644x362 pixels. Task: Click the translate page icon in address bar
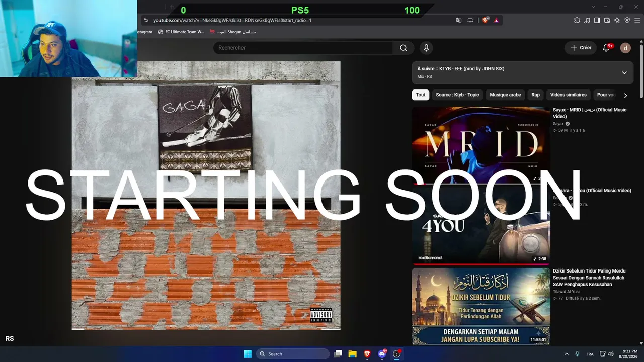pyautogui.click(x=459, y=20)
